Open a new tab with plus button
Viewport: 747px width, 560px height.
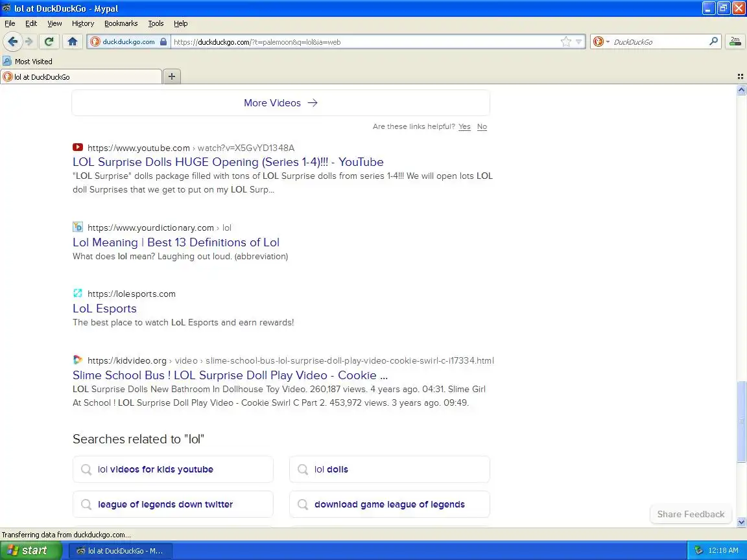pyautogui.click(x=172, y=76)
